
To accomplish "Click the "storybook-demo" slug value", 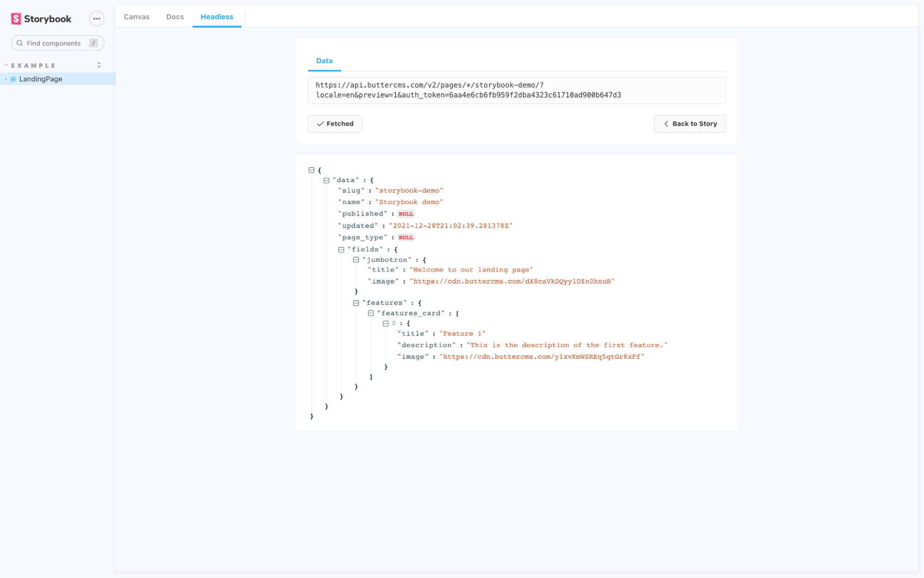I will [x=409, y=191].
